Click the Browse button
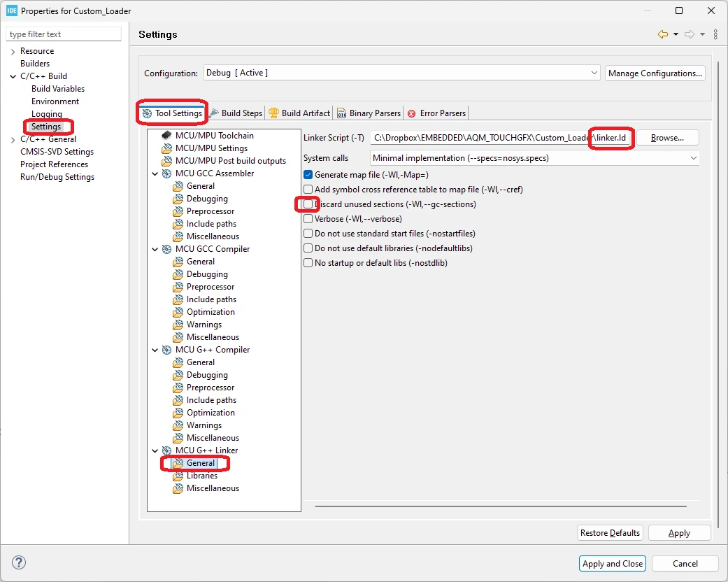 [667, 138]
